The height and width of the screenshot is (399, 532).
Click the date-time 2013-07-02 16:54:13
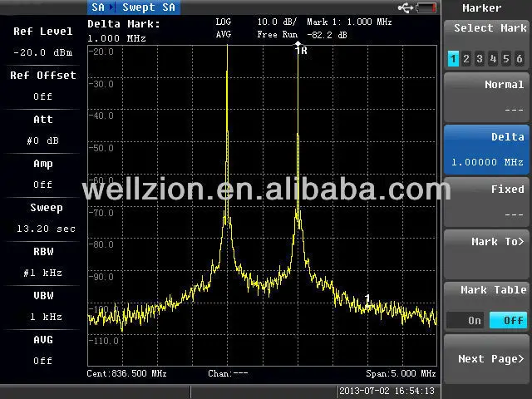click(387, 391)
